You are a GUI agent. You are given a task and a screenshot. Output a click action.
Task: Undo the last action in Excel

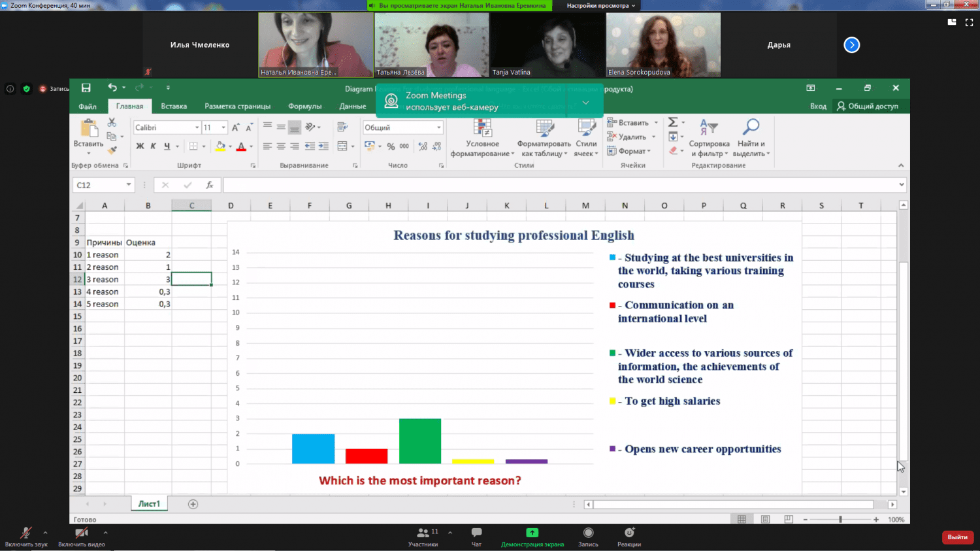click(112, 88)
